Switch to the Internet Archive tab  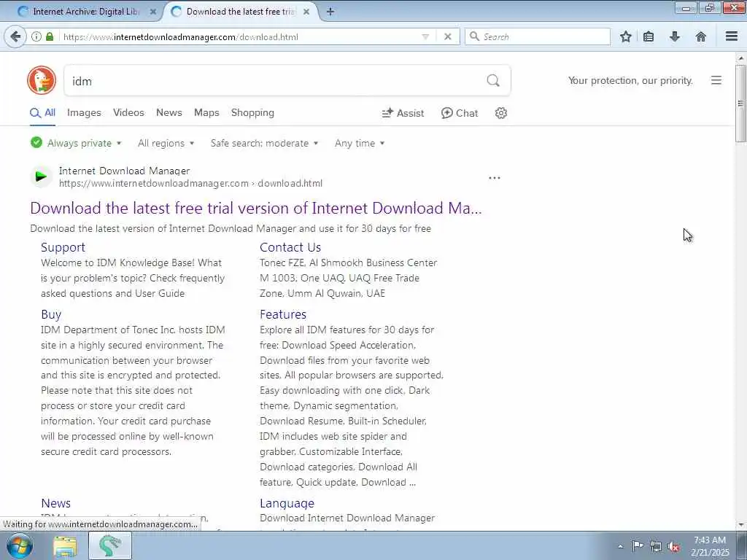point(86,12)
